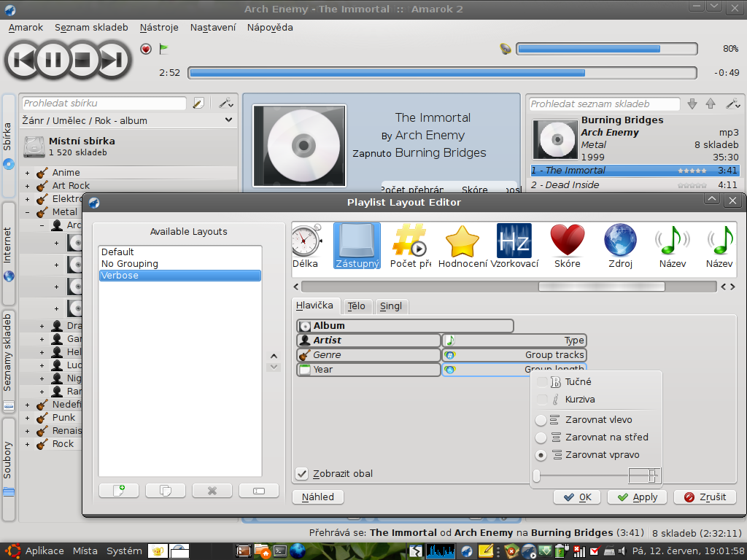Click the Prohledat sbírku search field

104,104
